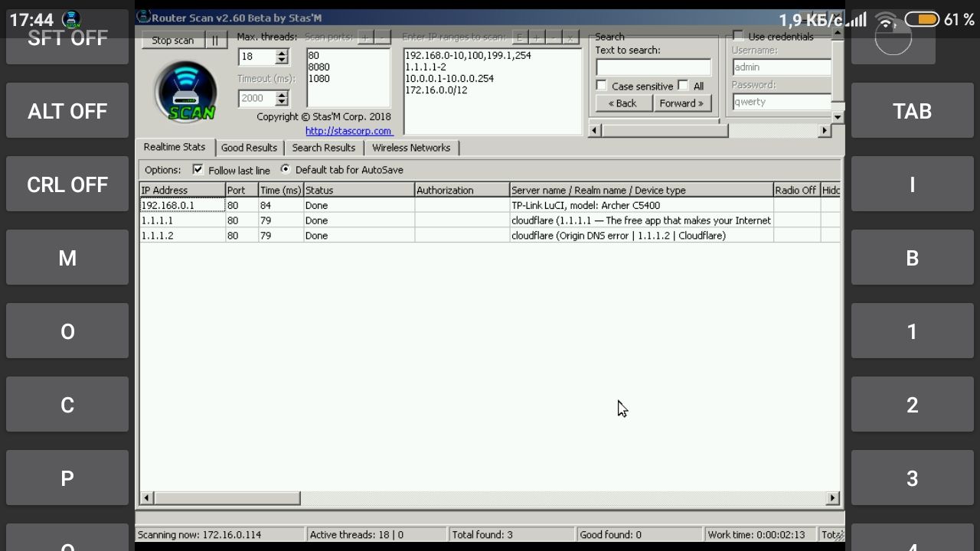Click the Text to search input field
980x551 pixels.
653,67
